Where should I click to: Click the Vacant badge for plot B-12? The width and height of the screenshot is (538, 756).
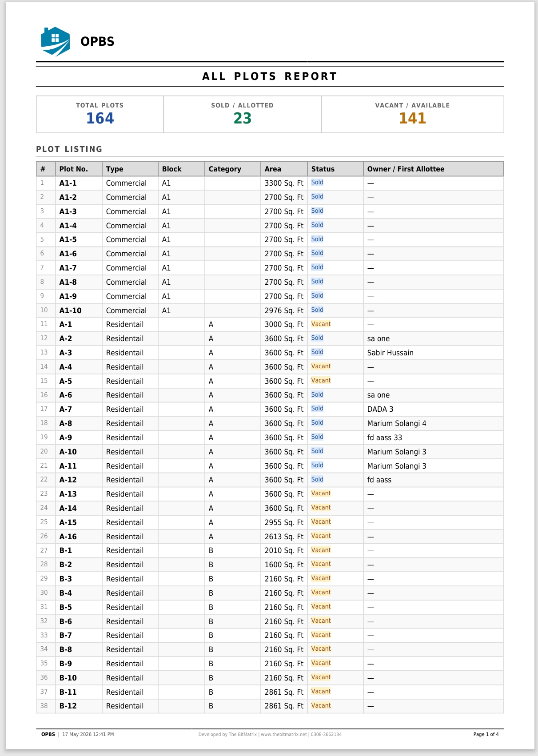pyautogui.click(x=321, y=706)
